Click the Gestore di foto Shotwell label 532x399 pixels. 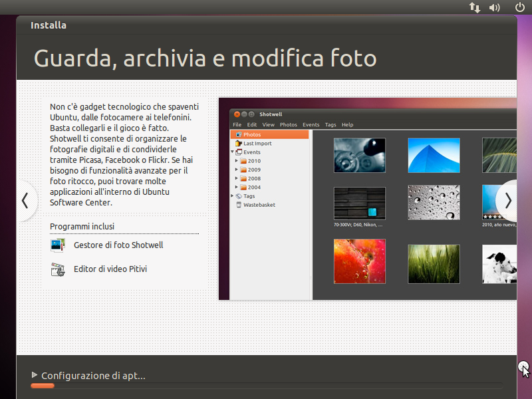[118, 245]
